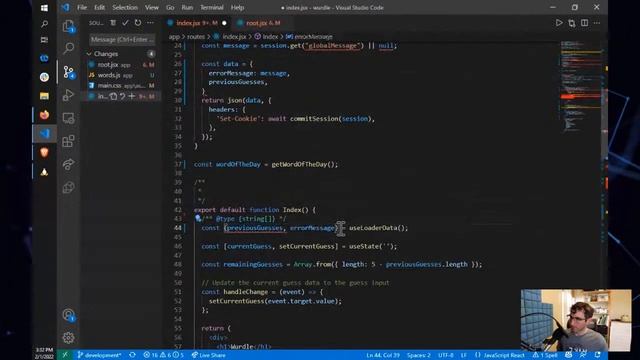
Task: Open editor more actions ellipsis
Action: (597, 23)
